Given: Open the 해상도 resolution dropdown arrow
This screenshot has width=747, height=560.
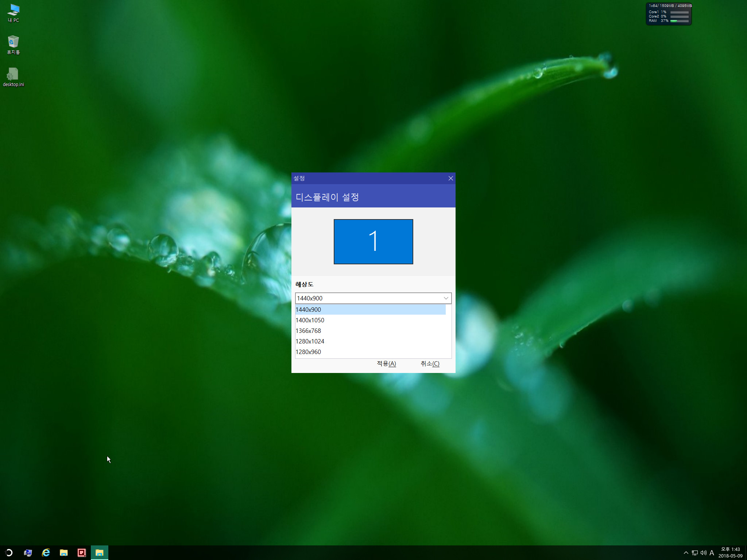Looking at the screenshot, I should [446, 298].
